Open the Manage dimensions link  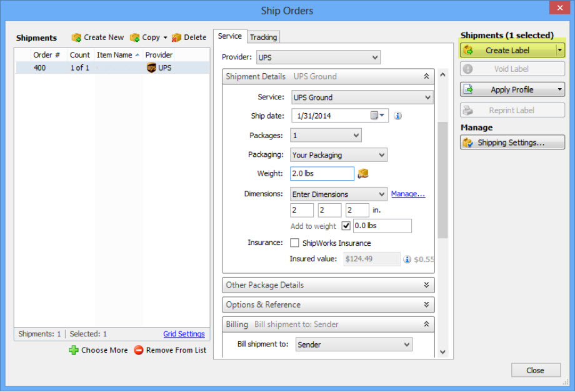click(x=408, y=194)
